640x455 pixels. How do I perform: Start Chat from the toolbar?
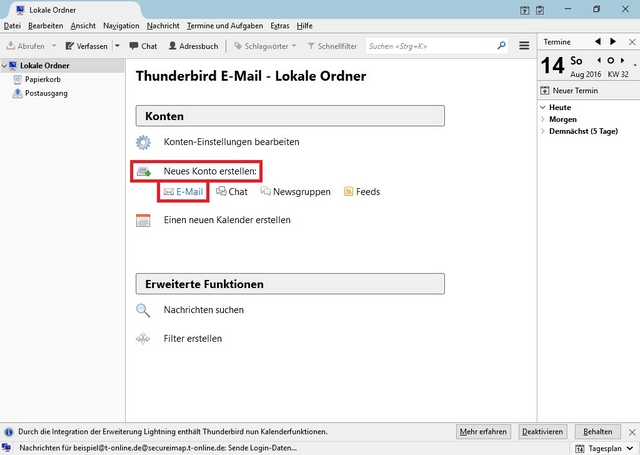tap(143, 46)
